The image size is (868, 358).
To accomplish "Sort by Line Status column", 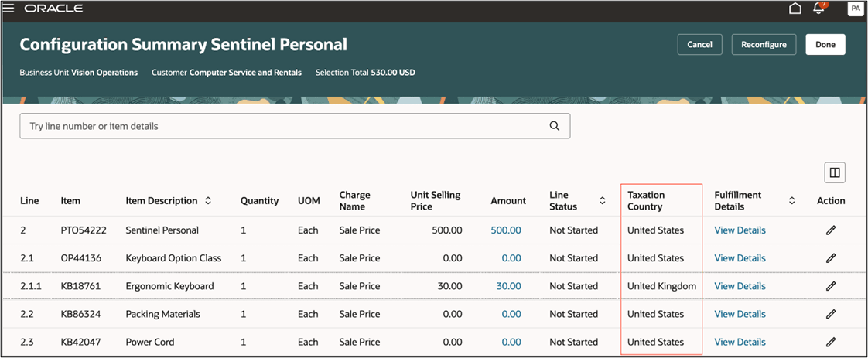I will 603,201.
